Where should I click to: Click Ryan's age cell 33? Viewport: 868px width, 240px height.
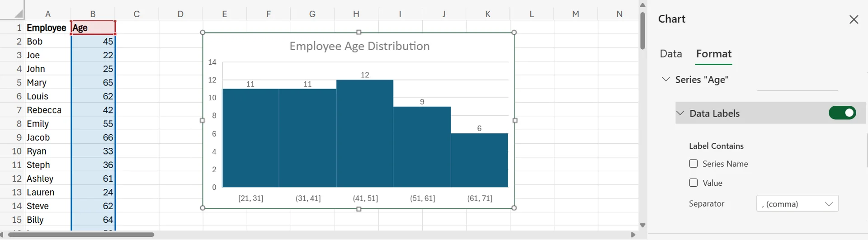[x=93, y=151]
